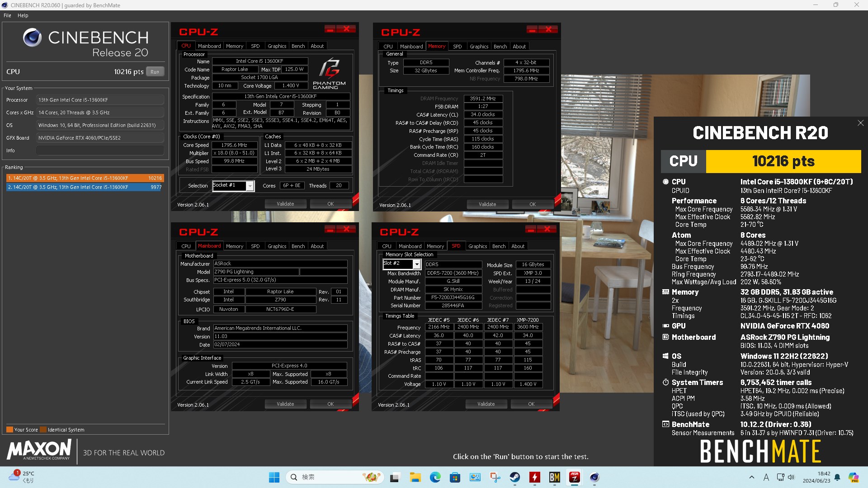The image size is (868, 488).
Task: Click the OS Windows icon in BenchMate panel
Action: [665, 356]
